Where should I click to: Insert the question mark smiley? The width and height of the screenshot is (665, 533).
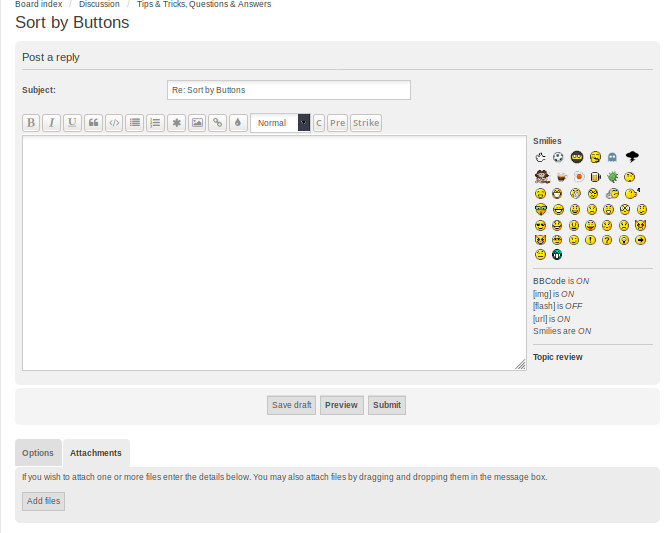607,240
